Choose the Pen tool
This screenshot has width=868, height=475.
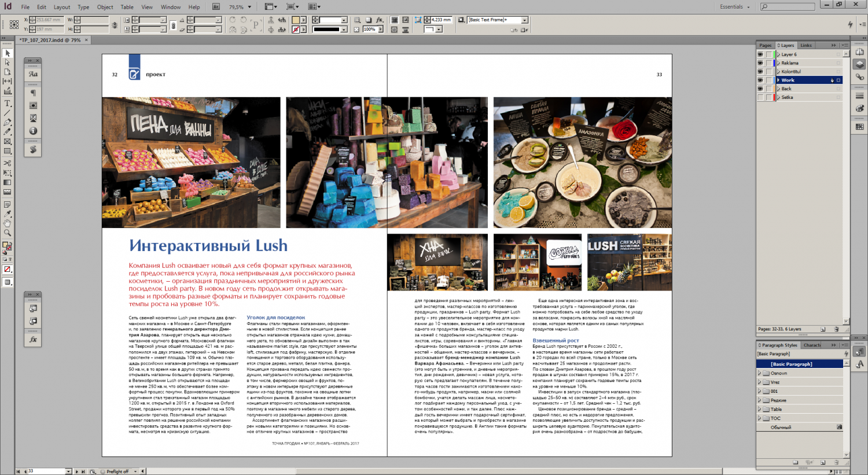(8, 122)
